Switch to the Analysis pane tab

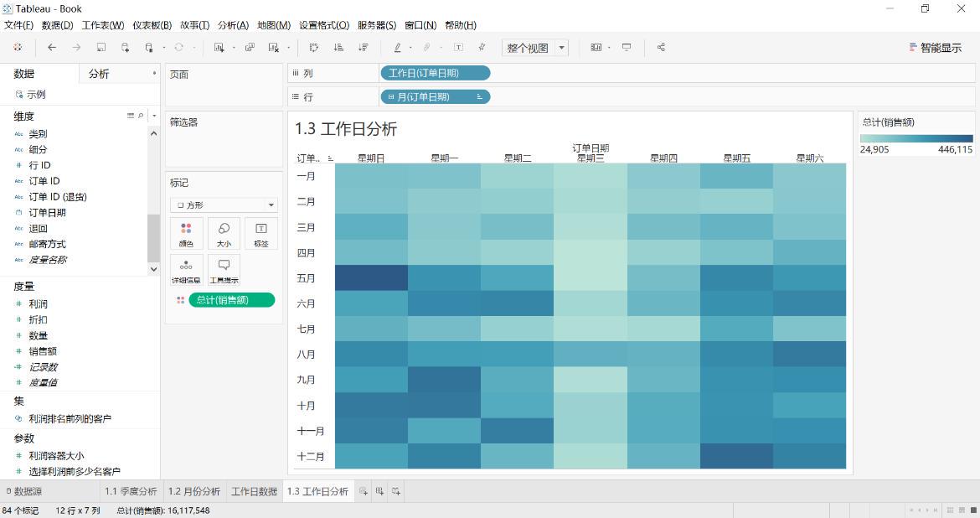[x=99, y=74]
